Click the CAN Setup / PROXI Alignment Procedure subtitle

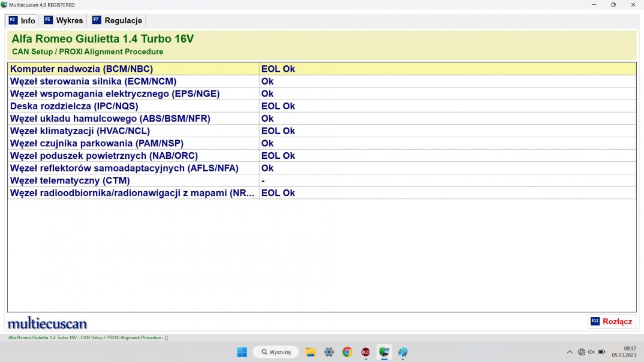88,52
